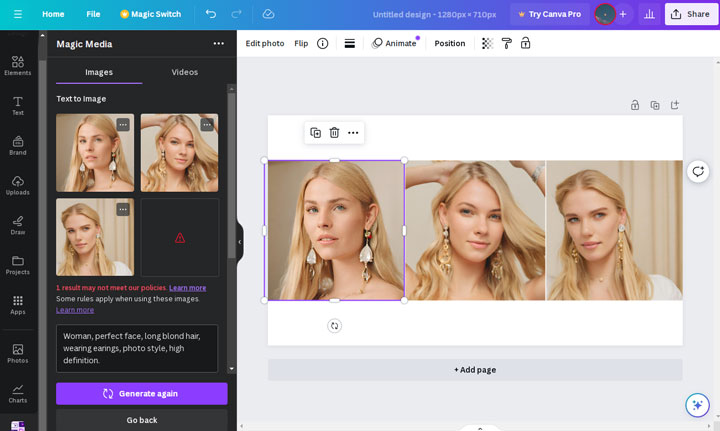
Task: Click the image info icon
Action: point(322,44)
